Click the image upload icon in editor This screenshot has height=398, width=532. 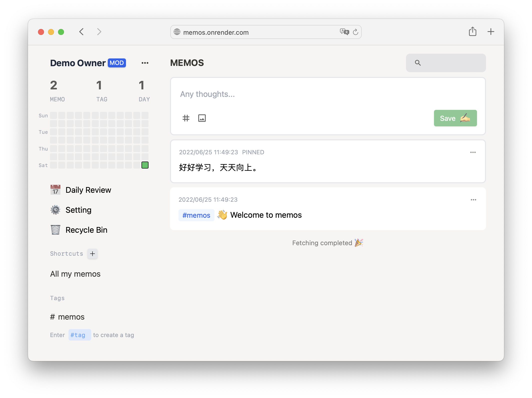[202, 118]
